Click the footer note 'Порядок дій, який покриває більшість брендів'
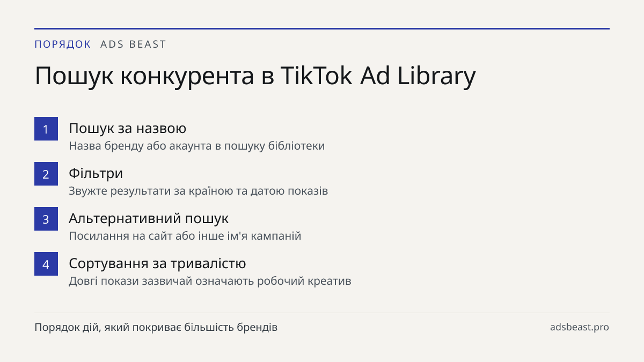 click(156, 327)
